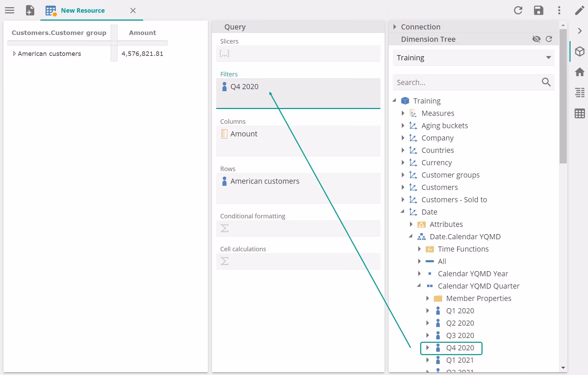Viewport: 588px width, 375px height.
Task: Open the hamburger main menu
Action: 10,10
